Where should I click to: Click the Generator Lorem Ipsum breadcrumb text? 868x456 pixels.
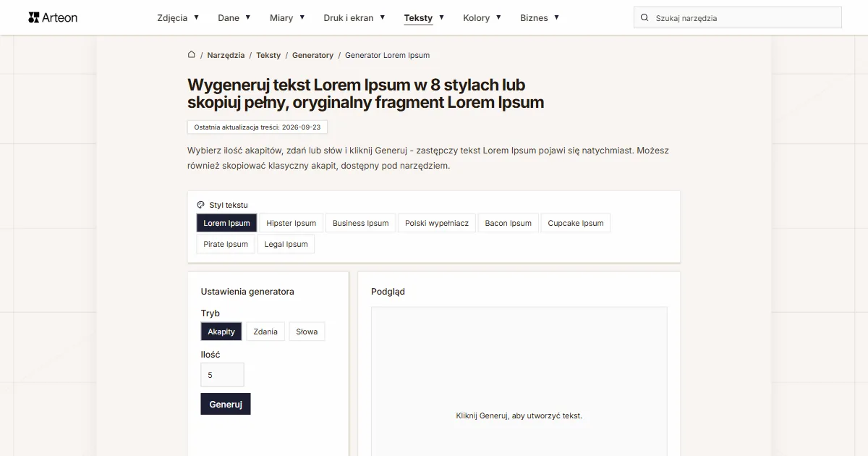coord(387,55)
